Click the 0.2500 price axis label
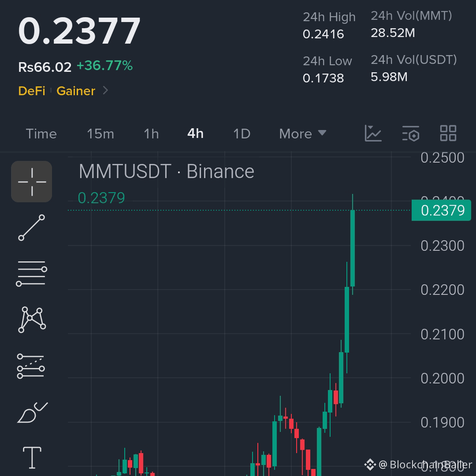The image size is (476, 476). click(443, 157)
